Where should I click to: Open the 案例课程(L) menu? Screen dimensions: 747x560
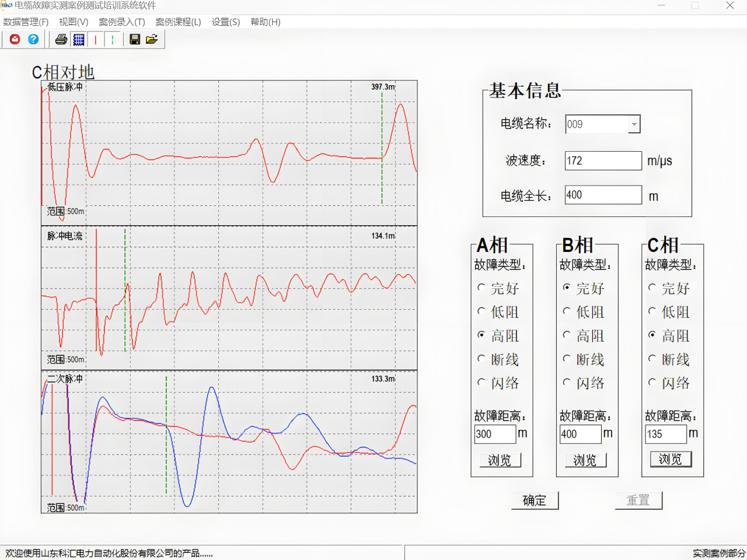pyautogui.click(x=178, y=22)
